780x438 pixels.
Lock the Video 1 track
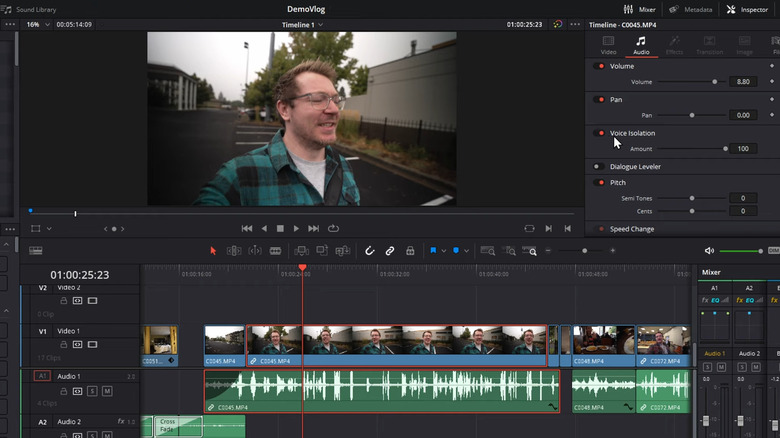pyautogui.click(x=65, y=343)
